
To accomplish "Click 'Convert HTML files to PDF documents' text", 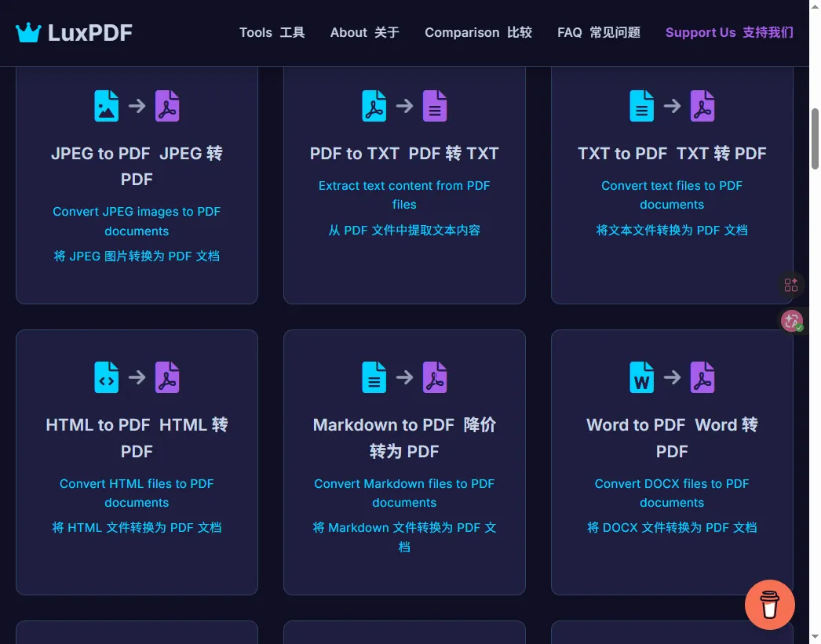I will (x=137, y=493).
